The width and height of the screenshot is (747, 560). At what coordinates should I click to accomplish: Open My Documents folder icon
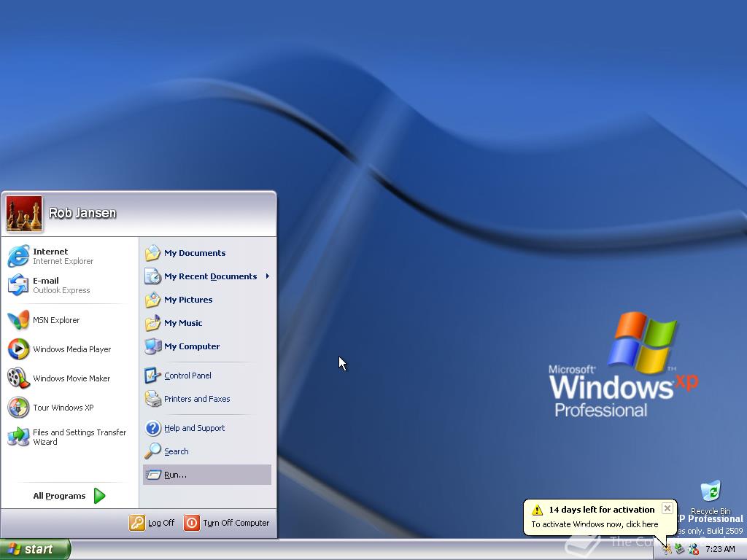[153, 253]
